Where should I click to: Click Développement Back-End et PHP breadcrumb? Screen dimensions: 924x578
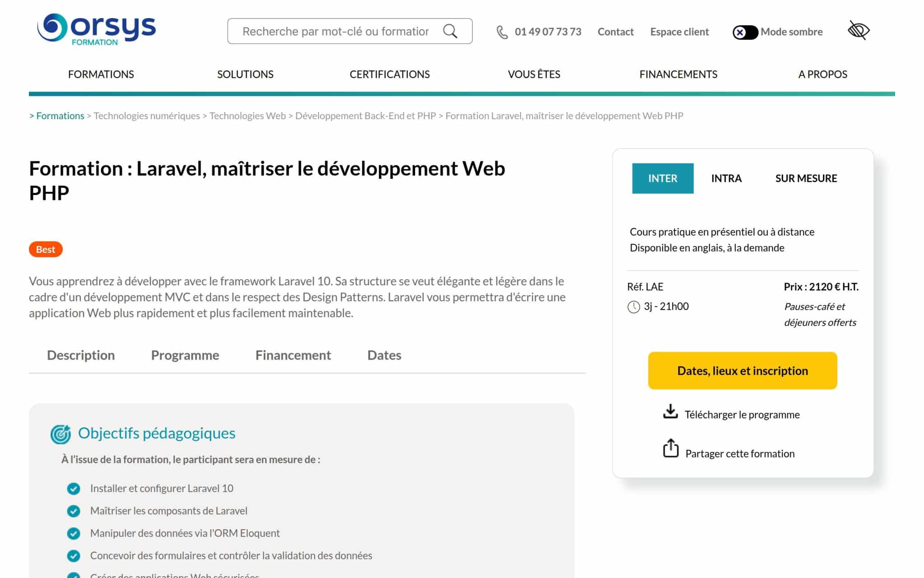[x=365, y=116]
